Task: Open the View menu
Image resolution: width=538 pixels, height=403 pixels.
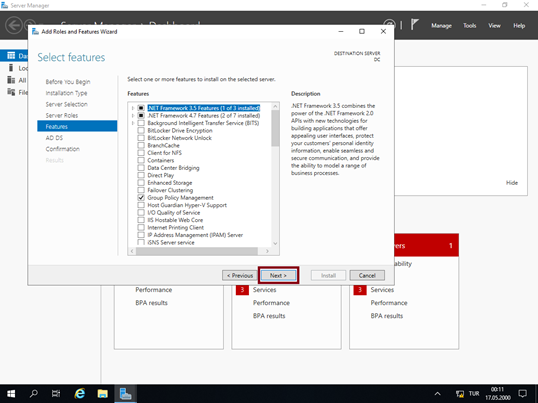Action: point(494,26)
